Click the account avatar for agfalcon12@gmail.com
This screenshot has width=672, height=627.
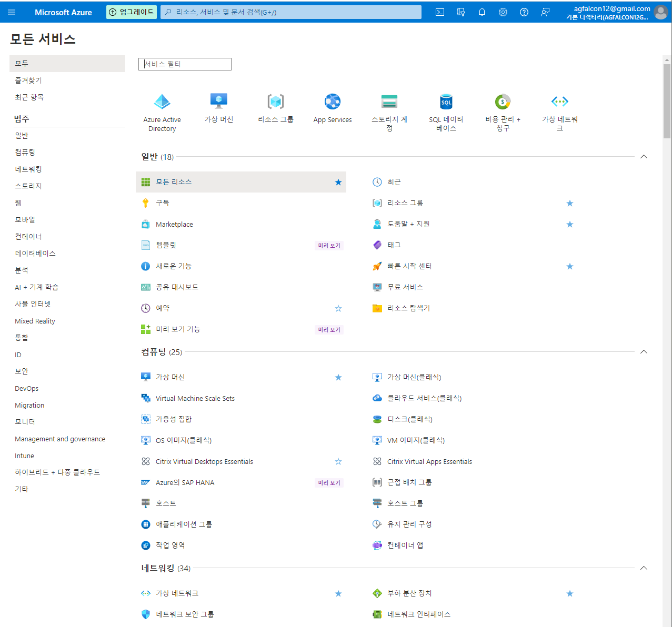point(661,12)
